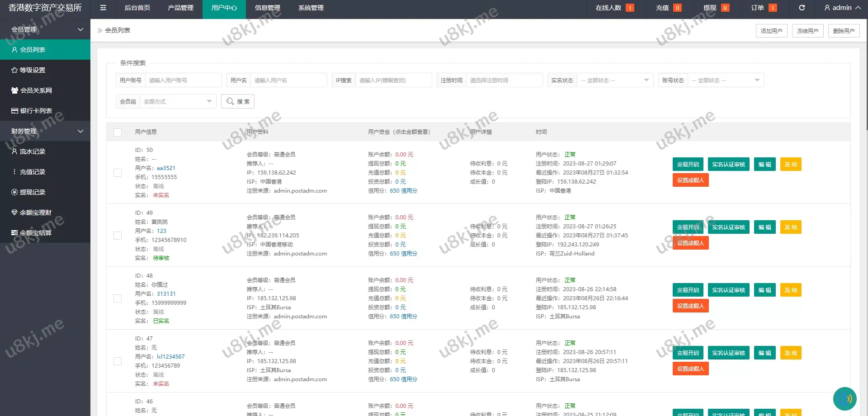The image size is (868, 416).
Task: Toggle the select-all checkbox in table header
Action: point(118,132)
